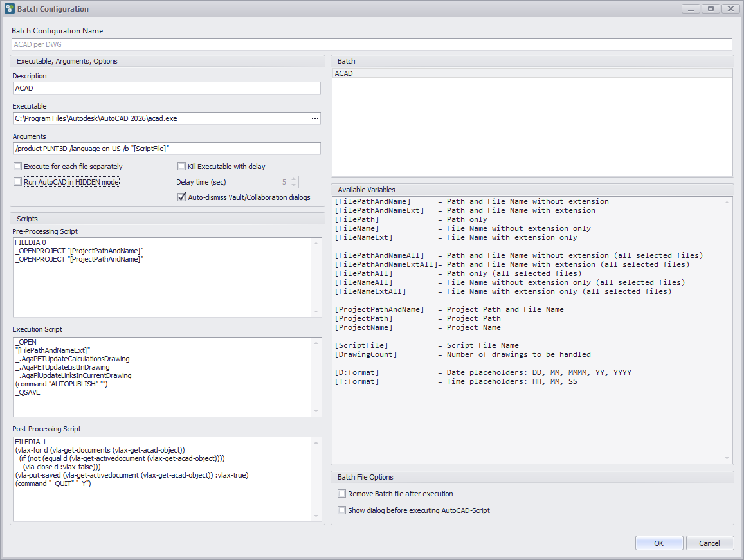Viewport: 744px width, 560px height.
Task: Click the [FilePathAndName] variable line
Action: coord(471,201)
